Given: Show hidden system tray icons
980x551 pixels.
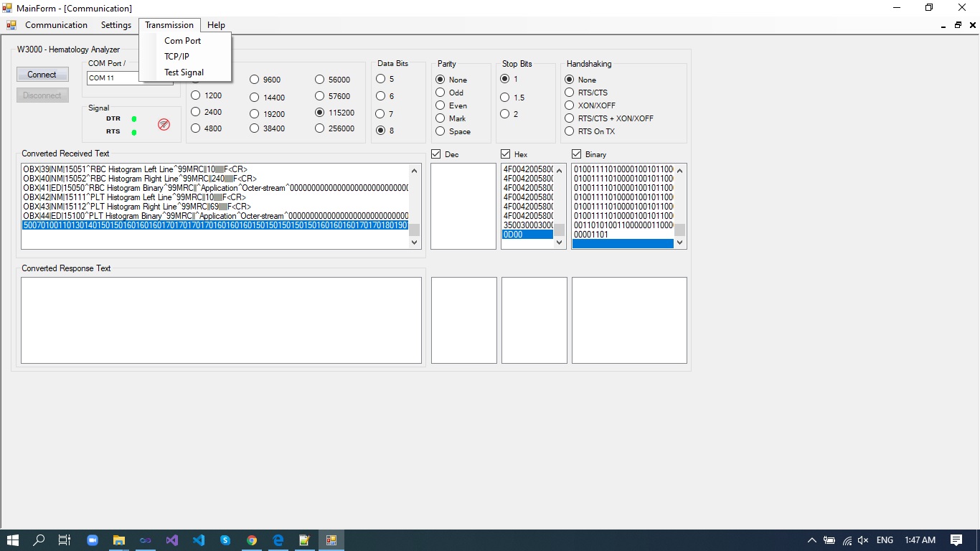Looking at the screenshot, I should click(811, 540).
